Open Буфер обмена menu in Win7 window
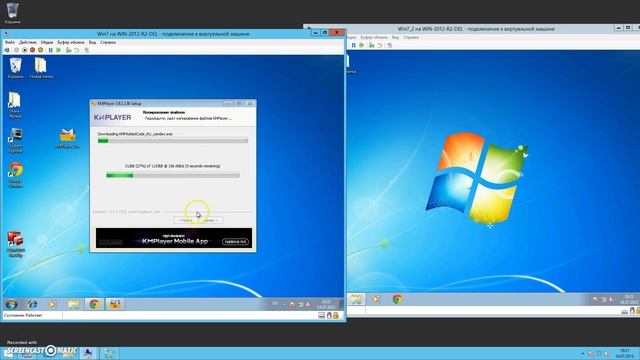This screenshot has height=360, width=640. pos(71,42)
